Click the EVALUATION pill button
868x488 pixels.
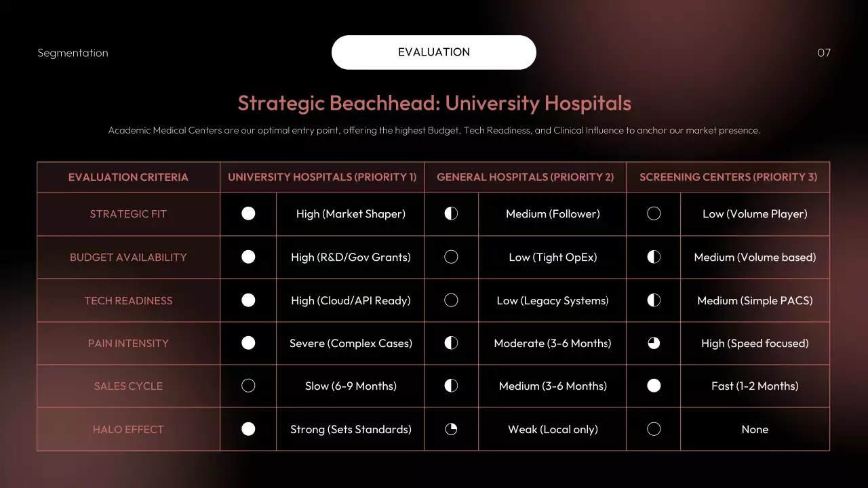tap(434, 52)
